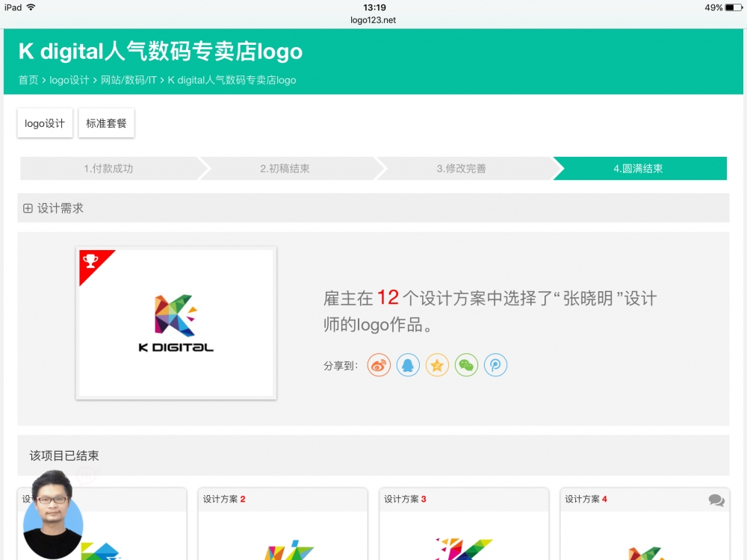Click the logo设计 tag button
Viewport: 747px width, 560px height.
pyautogui.click(x=45, y=123)
